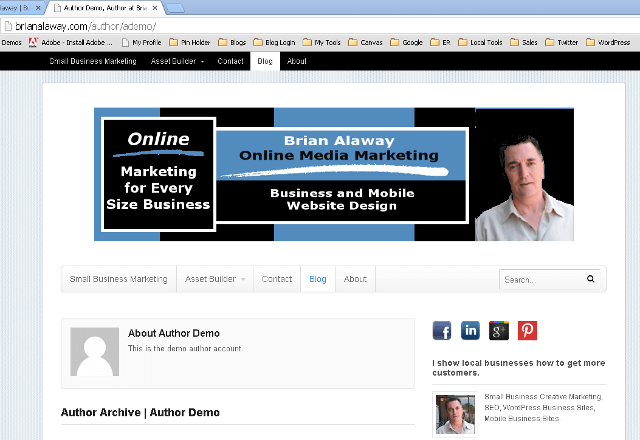This screenshot has width=640, height=440.
Task: Click 'I show local businesses' sidebar heading
Action: pos(518,368)
